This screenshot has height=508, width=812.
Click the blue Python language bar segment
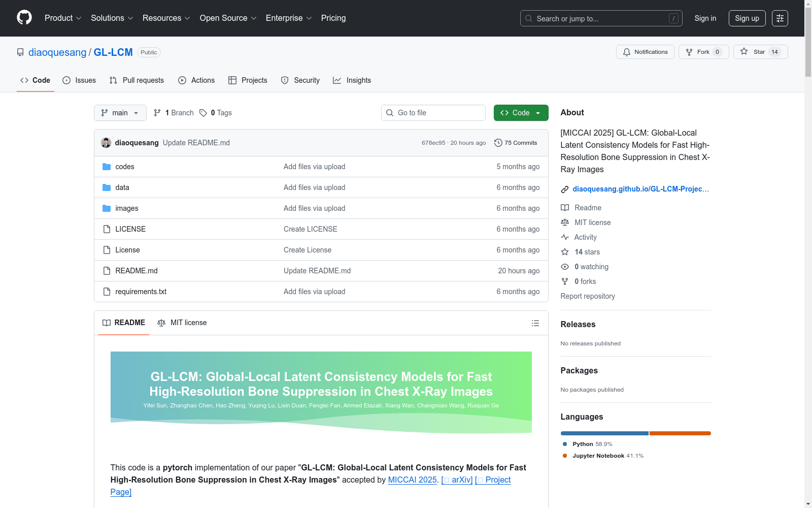pos(604,433)
